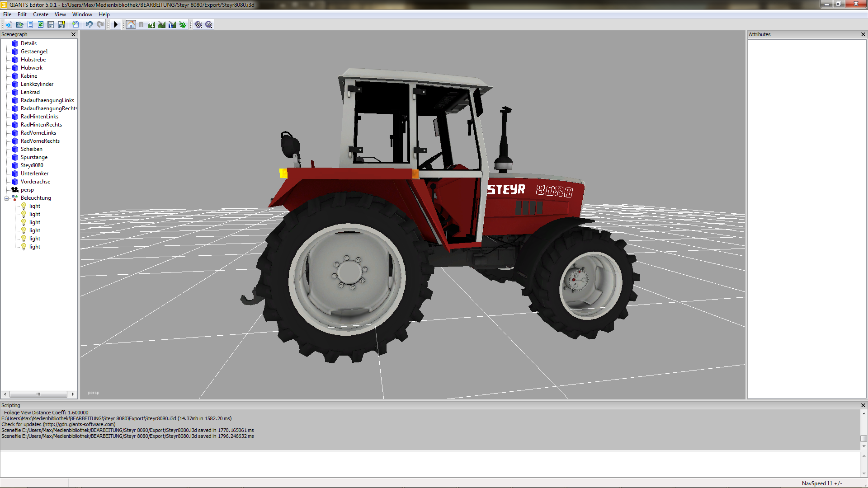This screenshot has width=868, height=488.
Task: Select the terrain info layer paint icon
Action: pos(172,24)
